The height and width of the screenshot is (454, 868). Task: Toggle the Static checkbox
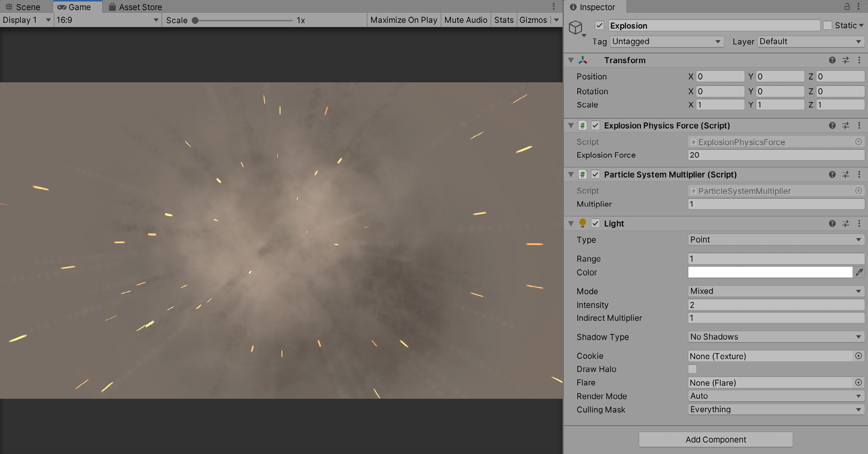pos(828,26)
